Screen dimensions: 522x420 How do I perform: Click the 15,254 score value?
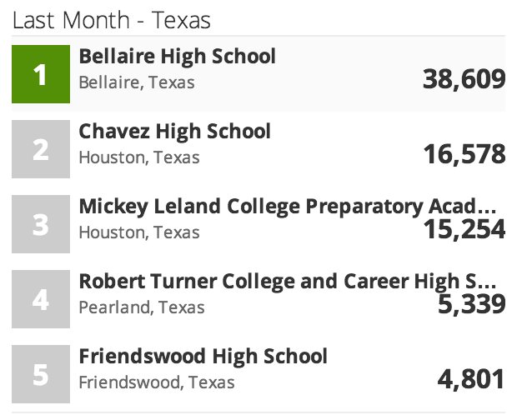pyautogui.click(x=464, y=230)
